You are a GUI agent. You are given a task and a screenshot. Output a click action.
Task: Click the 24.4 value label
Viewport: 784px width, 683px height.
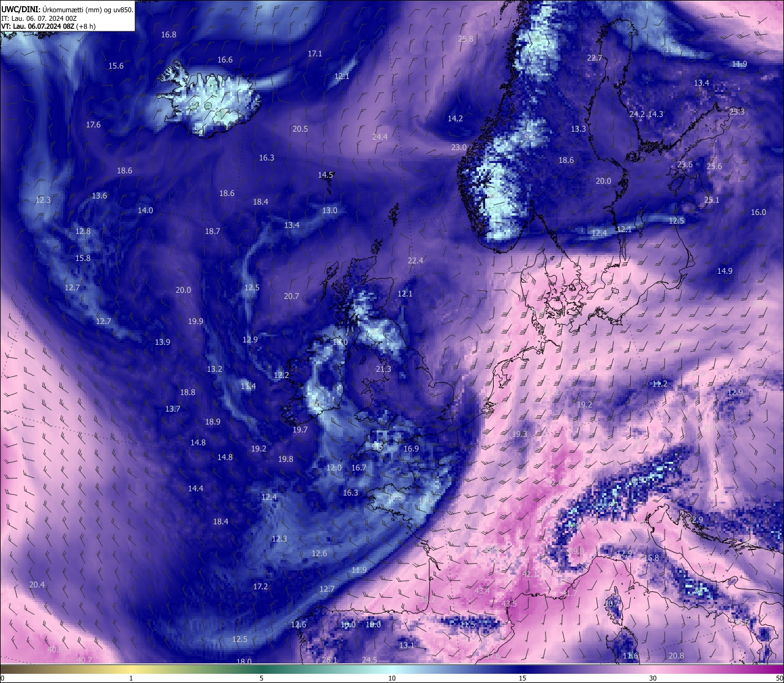380,137
